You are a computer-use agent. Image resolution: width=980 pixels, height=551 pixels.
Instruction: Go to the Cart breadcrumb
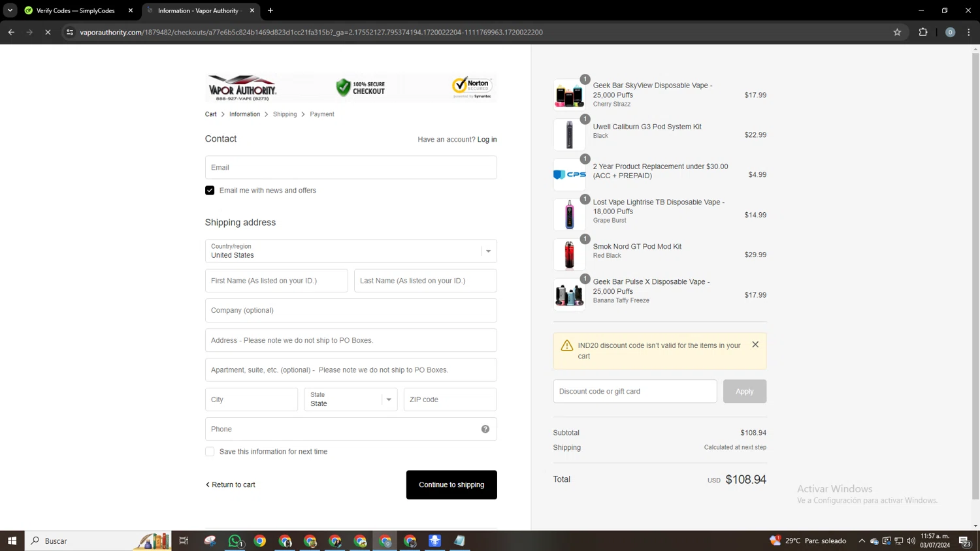click(210, 114)
